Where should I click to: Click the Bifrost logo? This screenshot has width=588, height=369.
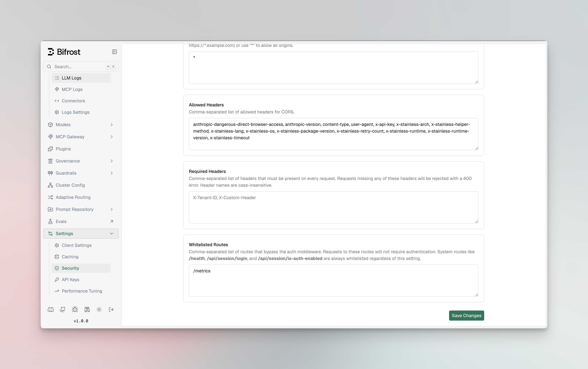click(64, 51)
